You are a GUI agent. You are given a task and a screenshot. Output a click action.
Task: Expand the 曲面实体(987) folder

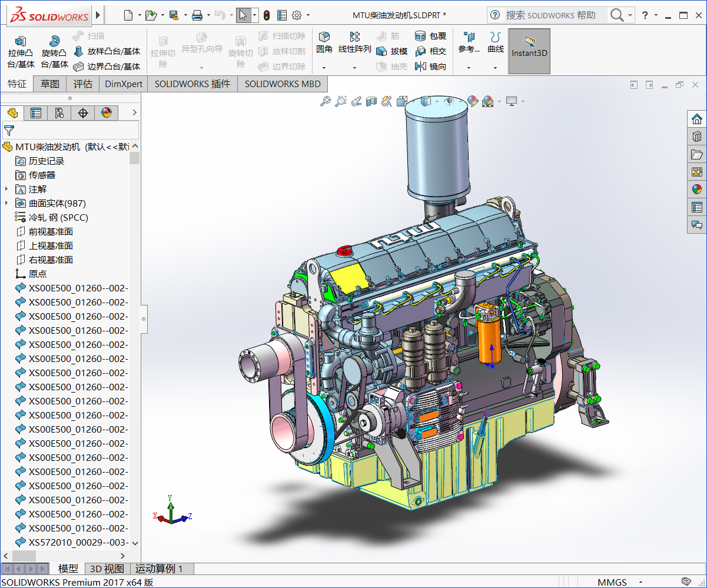[6, 203]
